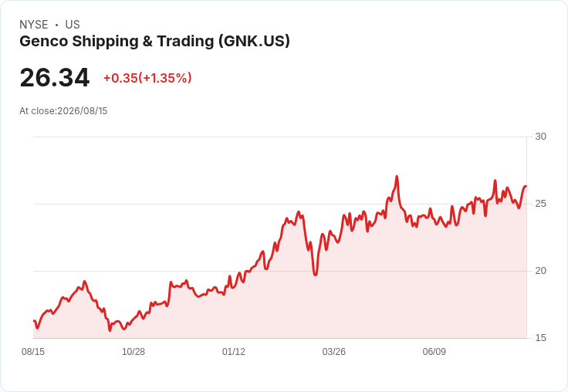Click the NYSE exchange label
Viewport: 568px width, 392px height.
point(34,25)
